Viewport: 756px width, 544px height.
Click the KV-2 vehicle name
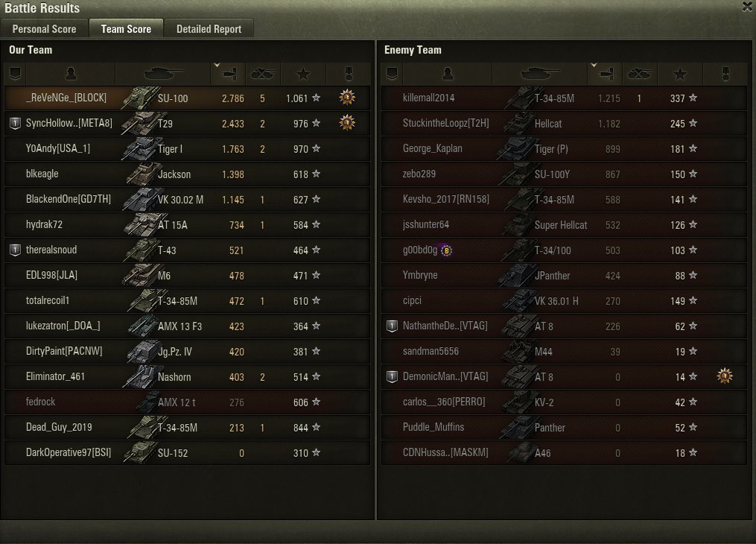pyautogui.click(x=544, y=402)
